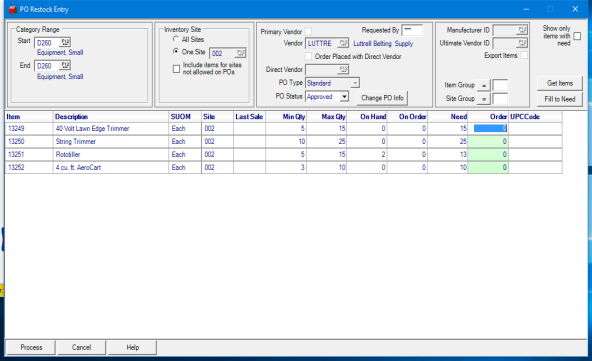Click the Requested By input field
This screenshot has height=361, width=592.
(x=412, y=30)
